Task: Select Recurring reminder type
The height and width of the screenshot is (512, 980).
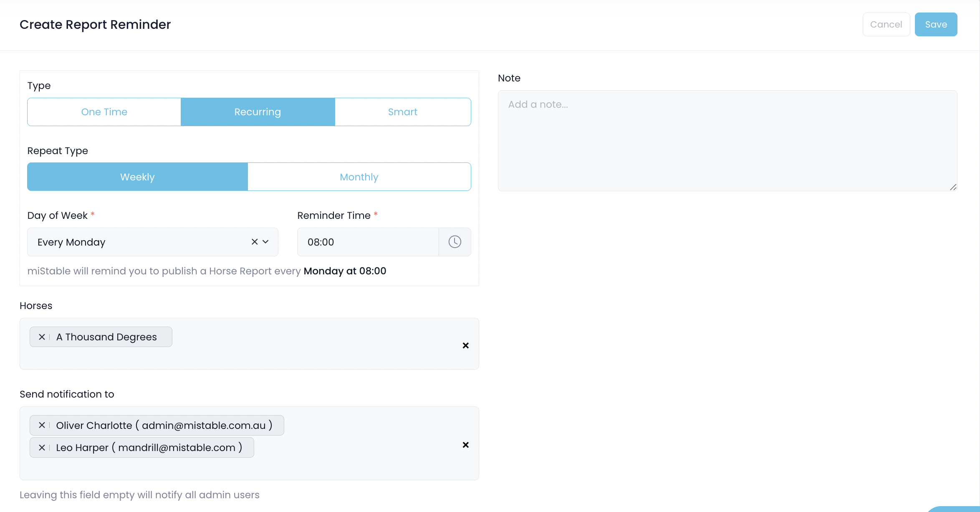Action: point(258,112)
